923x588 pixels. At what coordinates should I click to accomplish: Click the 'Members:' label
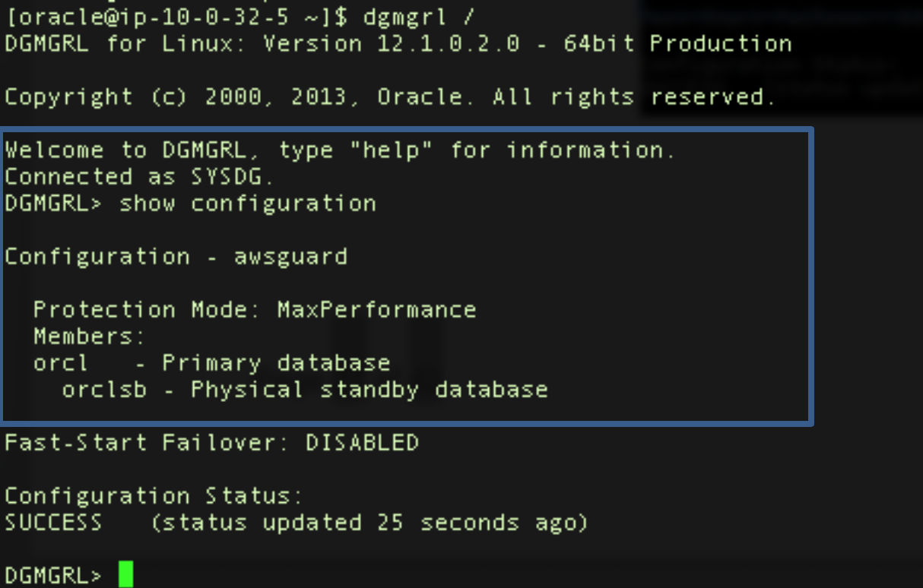tap(89, 336)
